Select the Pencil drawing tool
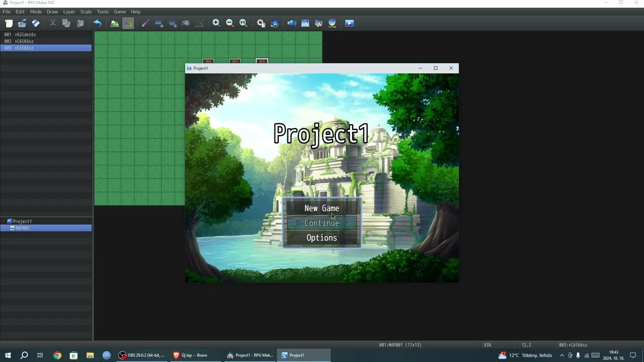 (x=145, y=23)
